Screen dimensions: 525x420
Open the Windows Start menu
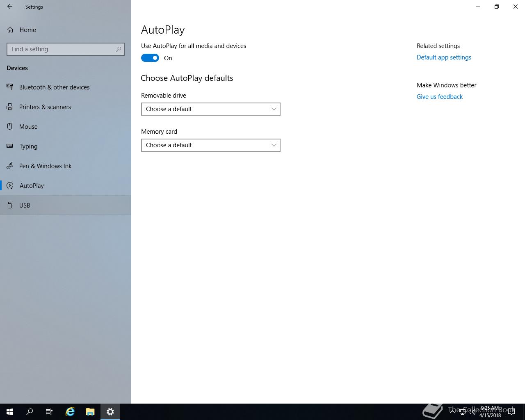coord(10,412)
